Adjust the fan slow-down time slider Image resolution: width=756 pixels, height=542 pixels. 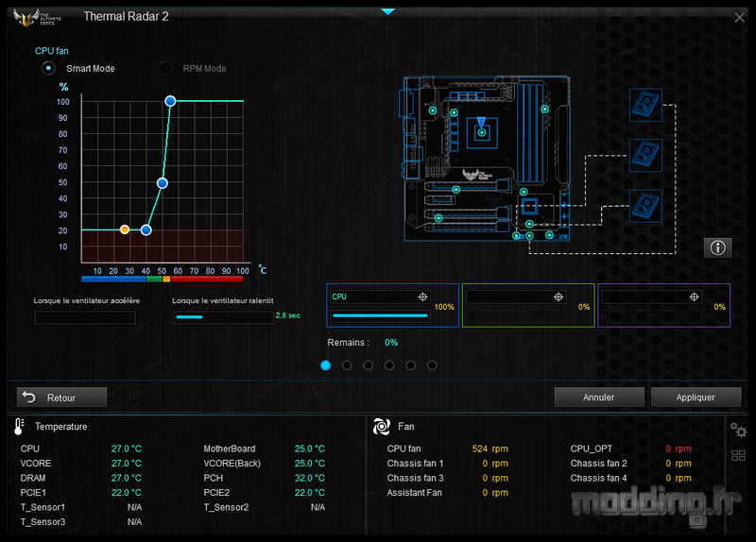click(x=223, y=317)
